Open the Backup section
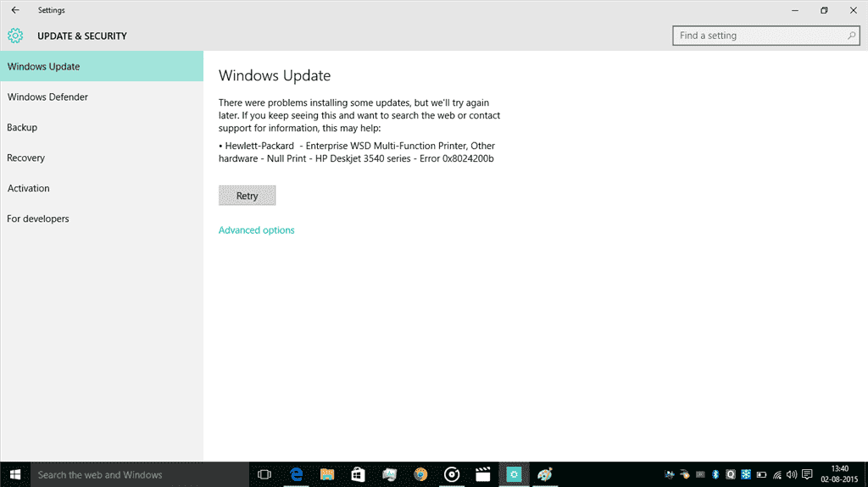The image size is (868, 487). click(102, 127)
